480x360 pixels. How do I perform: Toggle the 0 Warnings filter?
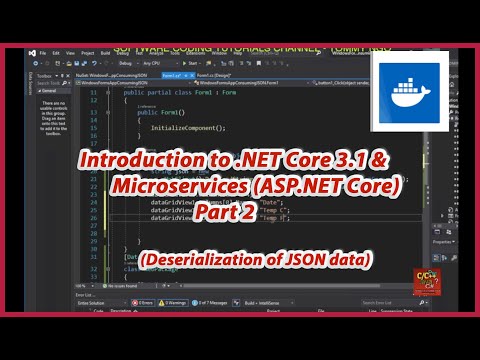pyautogui.click(x=173, y=303)
